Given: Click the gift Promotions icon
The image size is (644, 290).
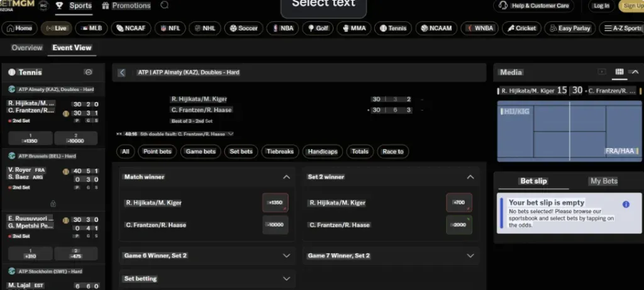Looking at the screenshot, I should pyautogui.click(x=106, y=5).
